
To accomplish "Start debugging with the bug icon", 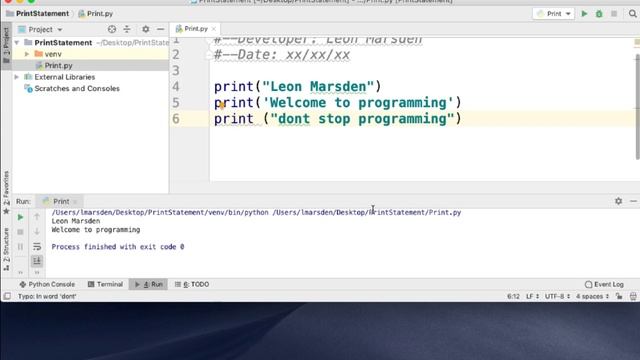I will pos(599,14).
